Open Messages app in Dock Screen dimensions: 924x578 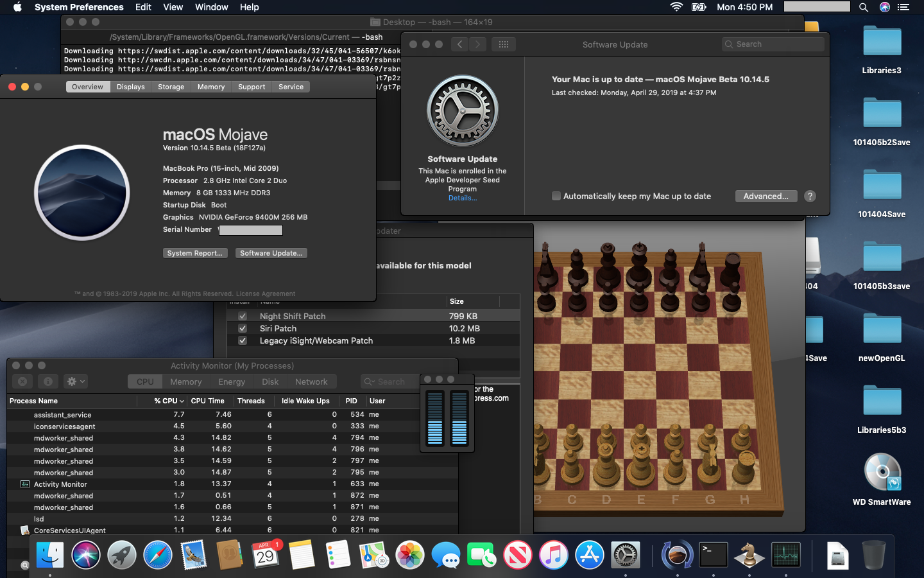point(445,555)
